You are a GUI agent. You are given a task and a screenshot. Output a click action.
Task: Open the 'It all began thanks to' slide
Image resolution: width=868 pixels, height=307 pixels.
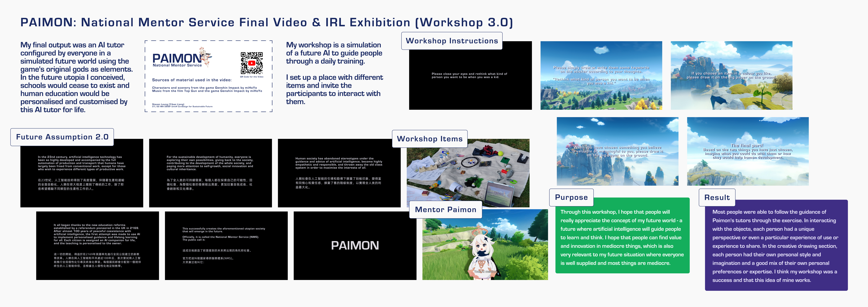[x=97, y=246]
